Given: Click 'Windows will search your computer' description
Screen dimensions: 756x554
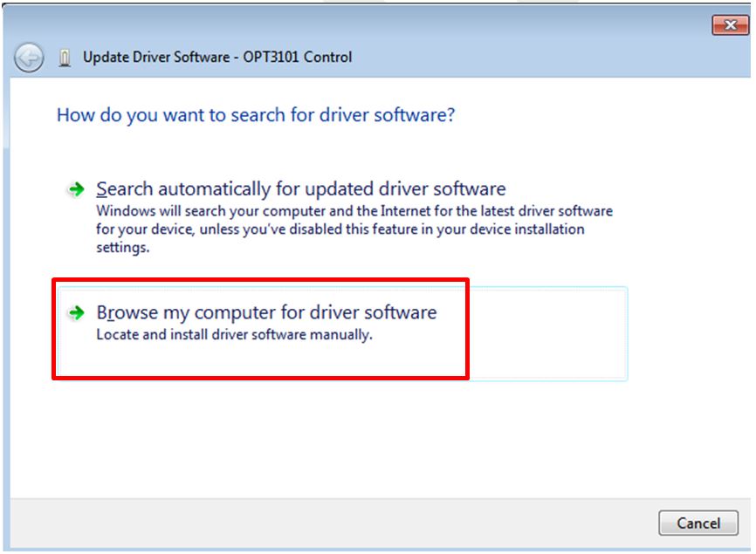Looking at the screenshot, I should 354,229.
